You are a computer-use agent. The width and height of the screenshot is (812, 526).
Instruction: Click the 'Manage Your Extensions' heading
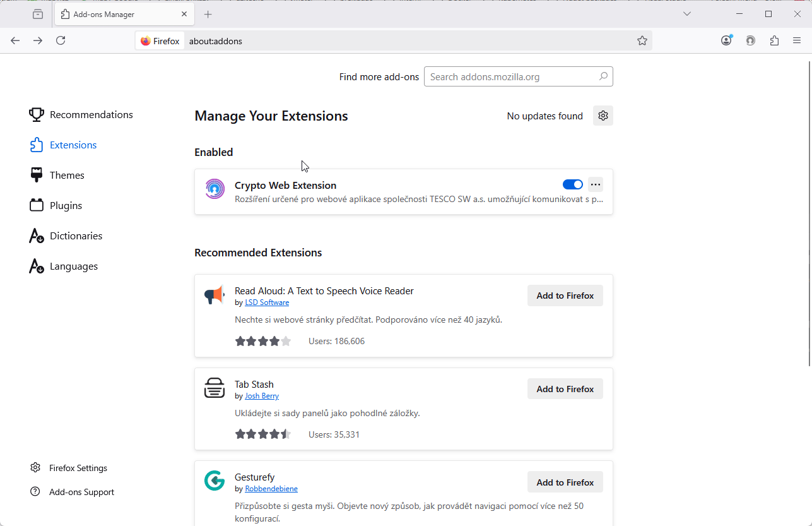[x=271, y=116]
